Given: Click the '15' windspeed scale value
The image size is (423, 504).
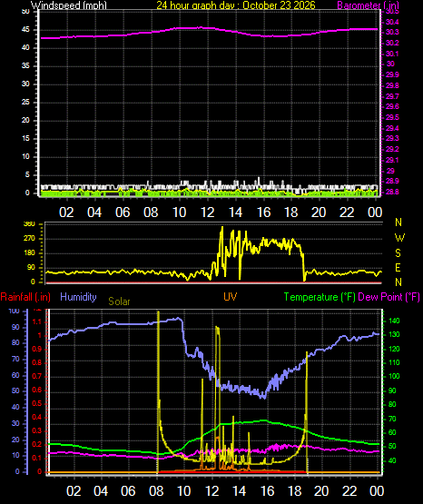Looking at the screenshot, I should tap(25, 139).
